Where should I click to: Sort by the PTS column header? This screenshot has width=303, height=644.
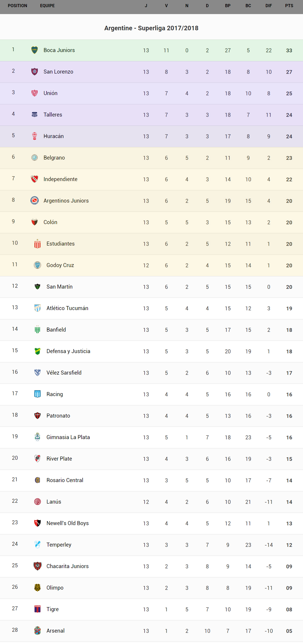point(289,6)
